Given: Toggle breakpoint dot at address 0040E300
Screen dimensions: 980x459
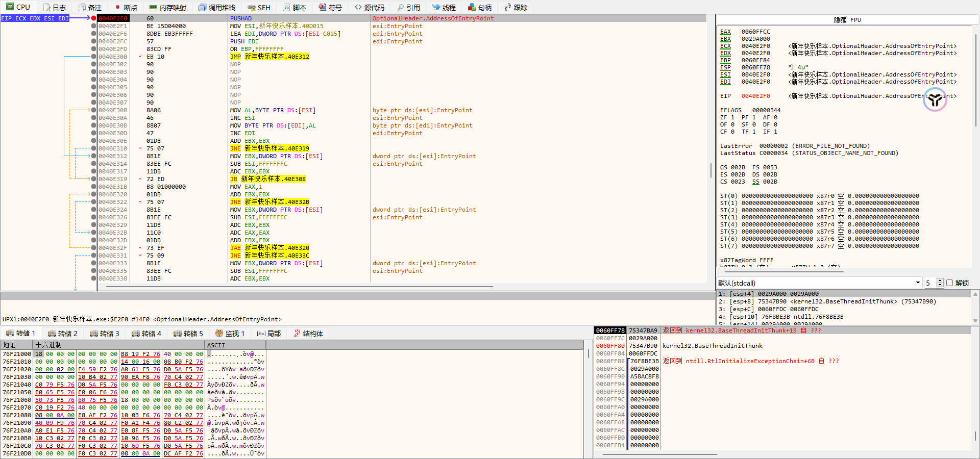Looking at the screenshot, I should tap(93, 57).
